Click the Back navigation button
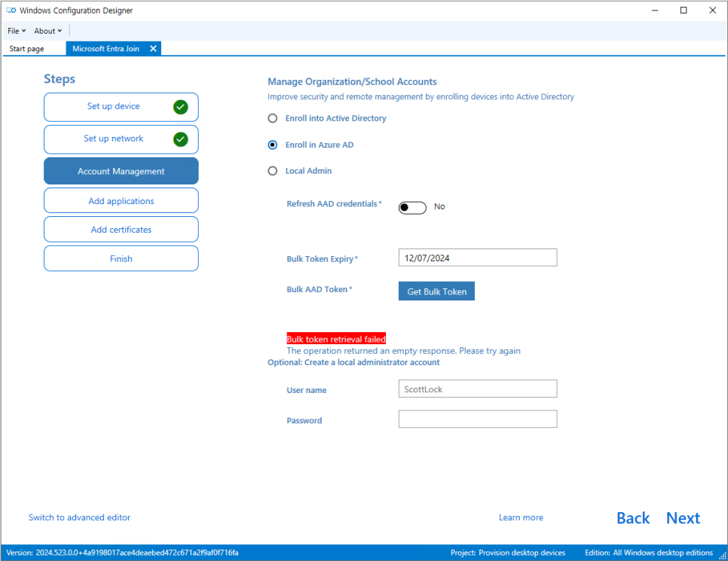Image resolution: width=728 pixels, height=561 pixels. click(x=633, y=518)
